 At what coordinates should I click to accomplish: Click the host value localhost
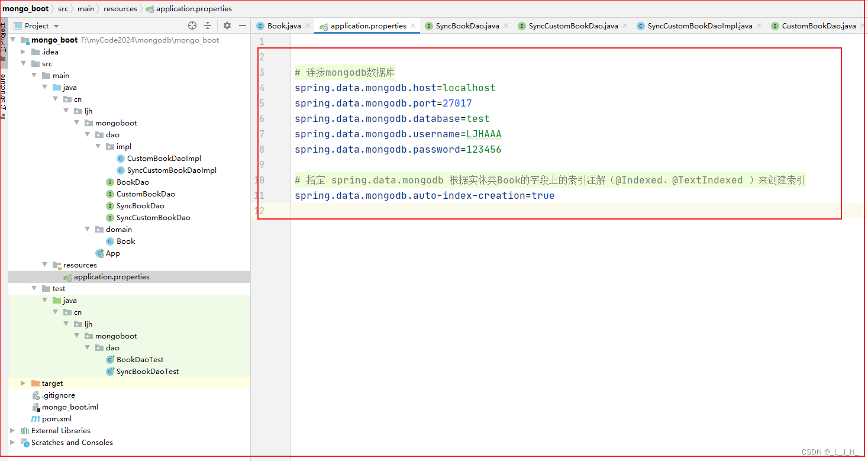[469, 88]
